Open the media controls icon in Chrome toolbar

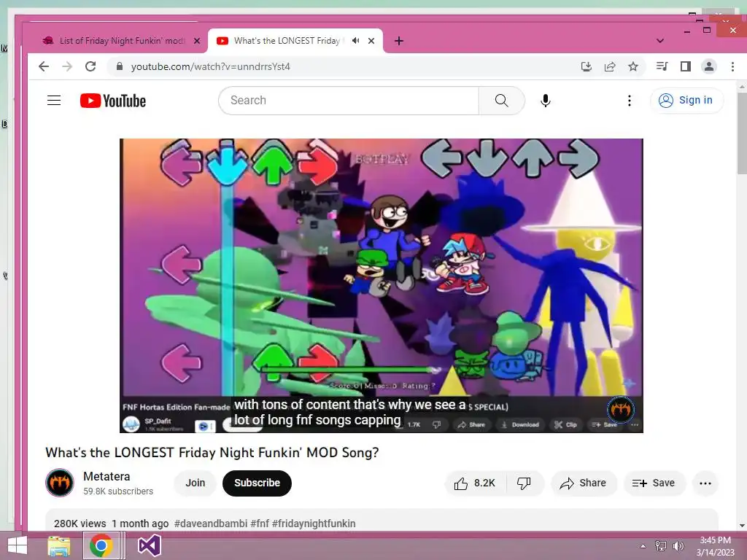662,66
